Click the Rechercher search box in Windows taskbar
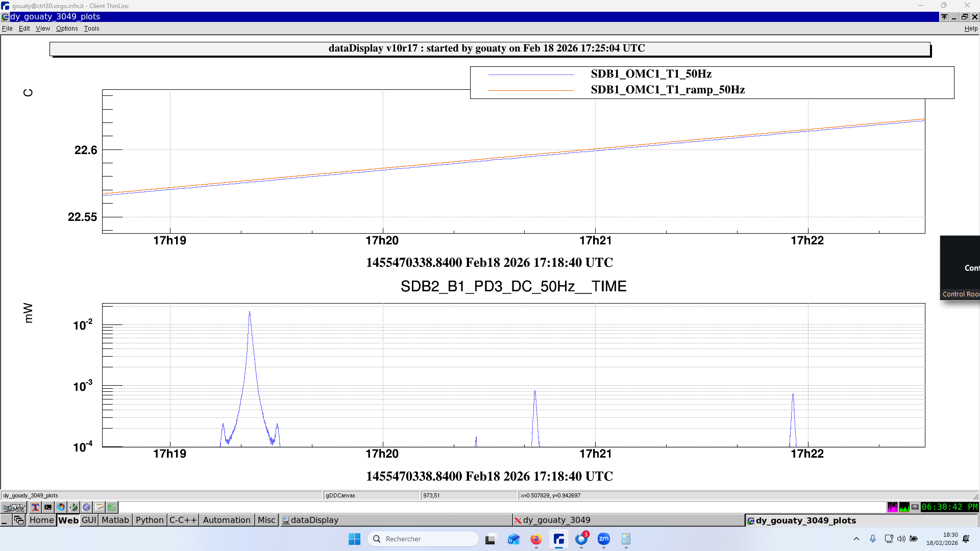980x551 pixels. [x=424, y=539]
